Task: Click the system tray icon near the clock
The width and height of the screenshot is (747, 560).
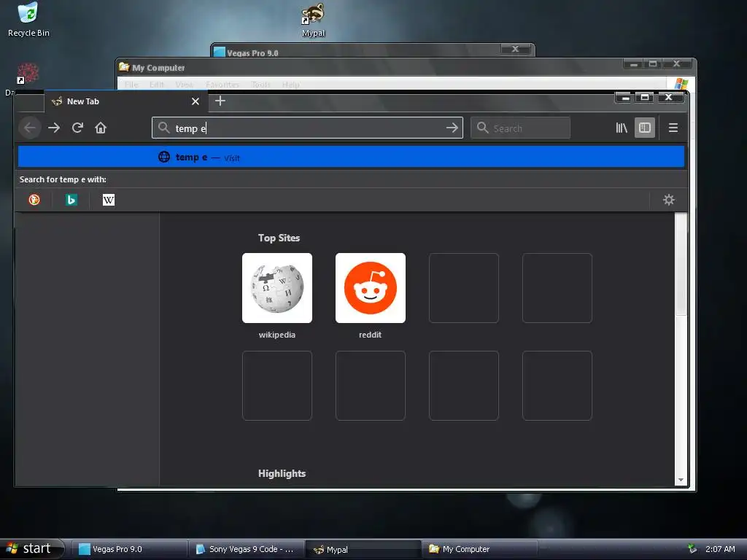Action: click(692, 548)
